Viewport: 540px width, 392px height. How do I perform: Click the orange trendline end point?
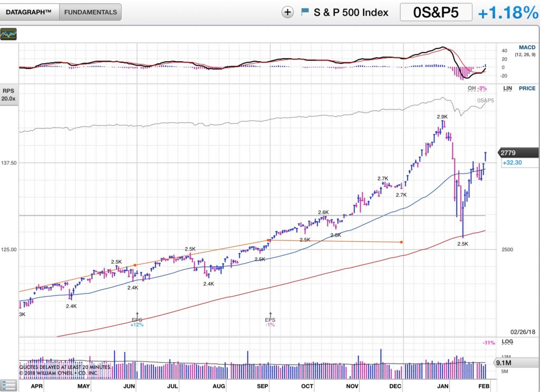(402, 242)
